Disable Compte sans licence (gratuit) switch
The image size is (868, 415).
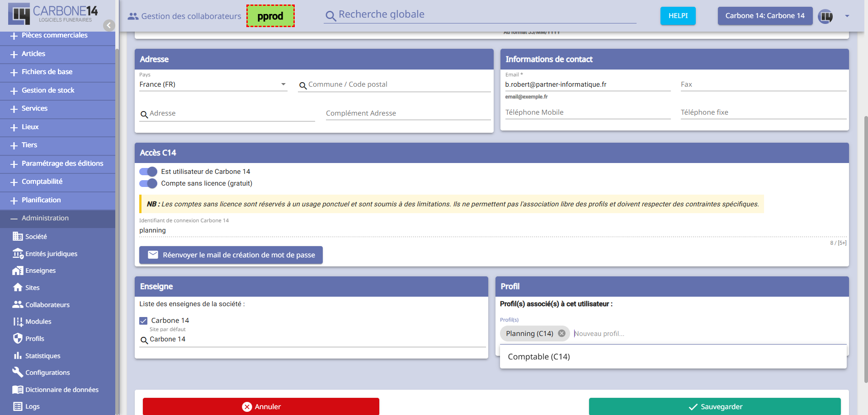pyautogui.click(x=148, y=183)
